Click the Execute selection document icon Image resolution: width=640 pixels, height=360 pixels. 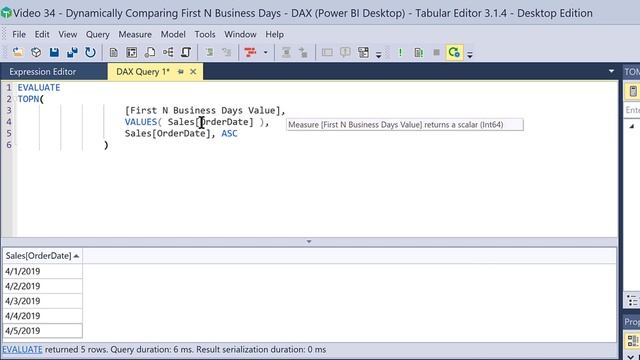click(x=418, y=52)
